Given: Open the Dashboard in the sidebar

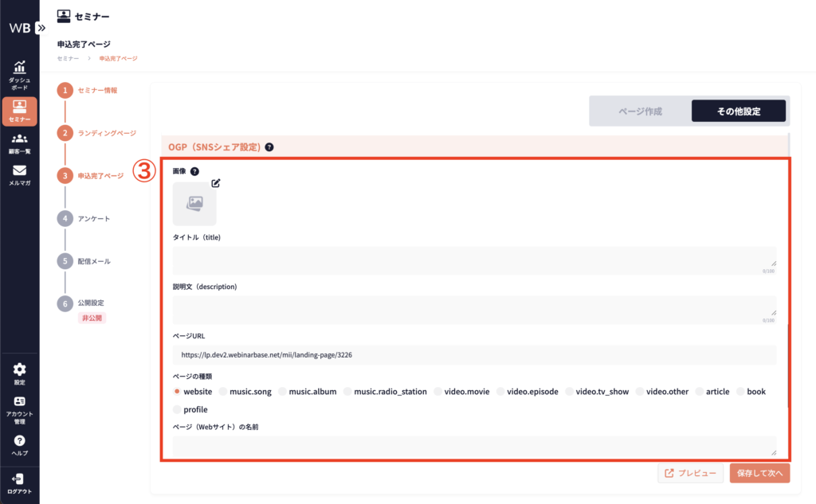Looking at the screenshot, I should (x=19, y=75).
